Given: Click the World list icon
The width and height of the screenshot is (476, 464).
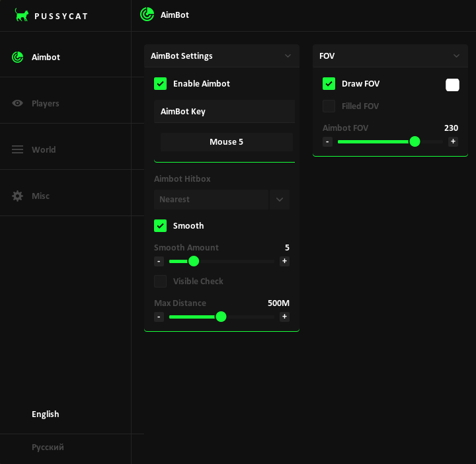Looking at the screenshot, I should 18,149.
